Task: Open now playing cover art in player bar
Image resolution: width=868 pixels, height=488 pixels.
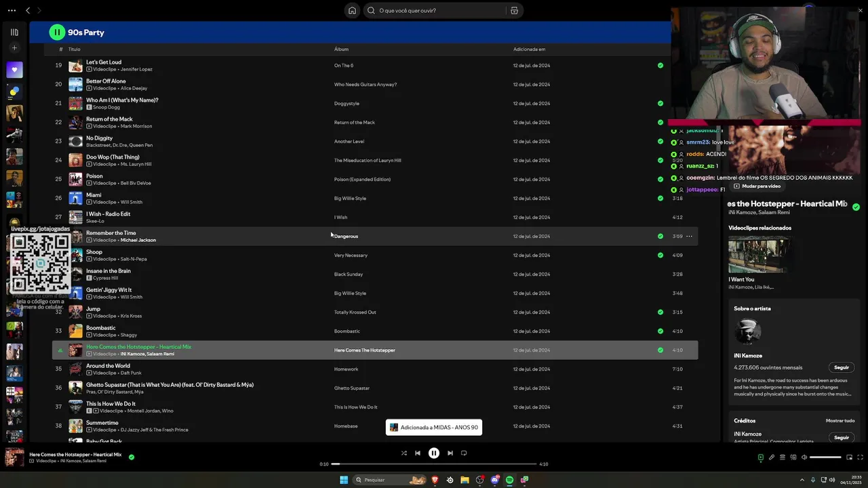Action: pyautogui.click(x=14, y=457)
